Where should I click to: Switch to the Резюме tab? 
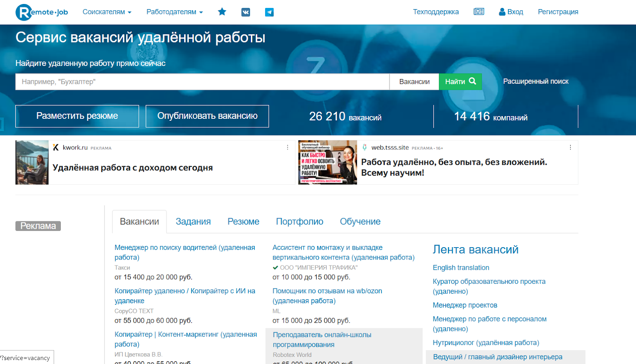pos(243,222)
